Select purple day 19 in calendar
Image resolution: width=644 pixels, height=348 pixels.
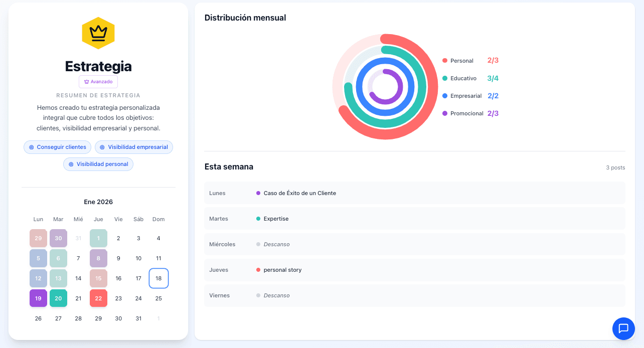[x=38, y=298]
